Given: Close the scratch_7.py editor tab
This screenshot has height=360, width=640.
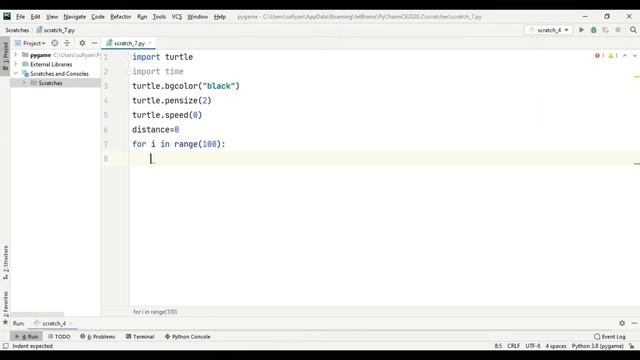Looking at the screenshot, I should tap(150, 43).
